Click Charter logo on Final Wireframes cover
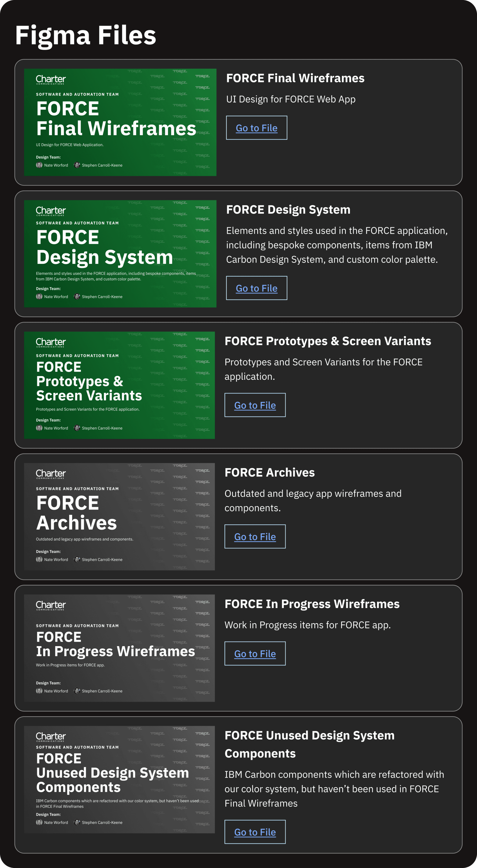Viewport: 477px width, 868px height. tap(51, 79)
